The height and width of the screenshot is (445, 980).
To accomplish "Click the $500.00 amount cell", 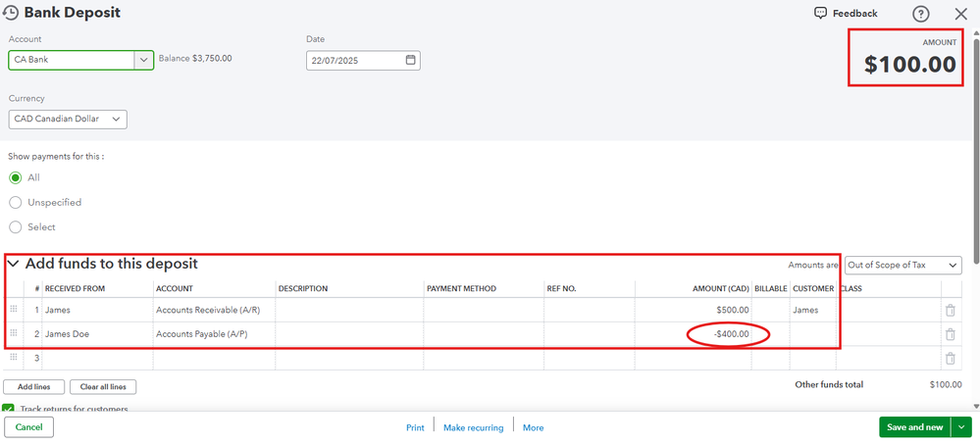I will point(694,310).
